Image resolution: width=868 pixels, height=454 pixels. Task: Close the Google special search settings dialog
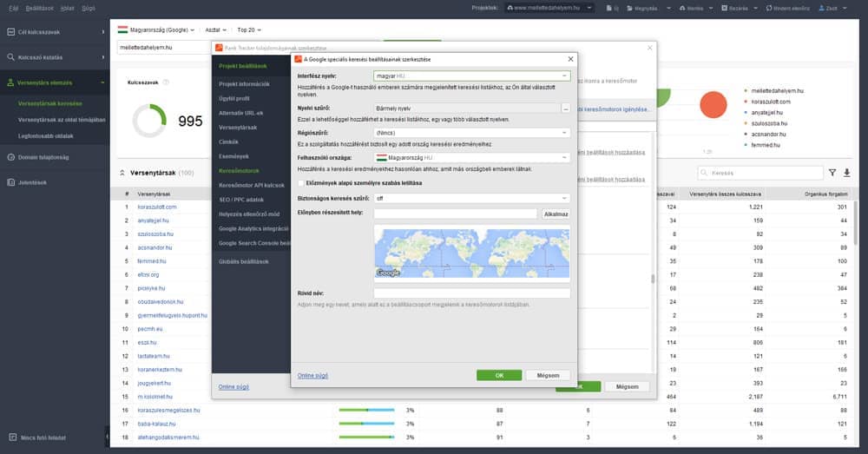pyautogui.click(x=571, y=59)
